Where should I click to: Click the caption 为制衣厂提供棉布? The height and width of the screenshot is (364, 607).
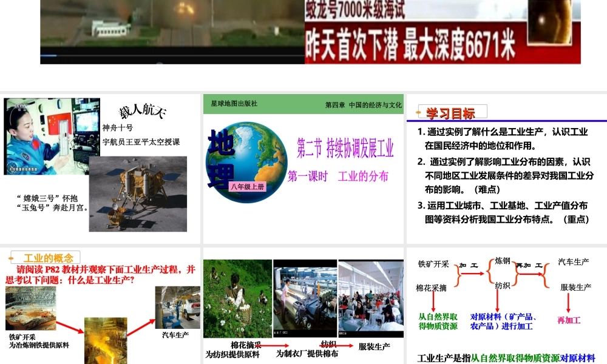point(307,354)
